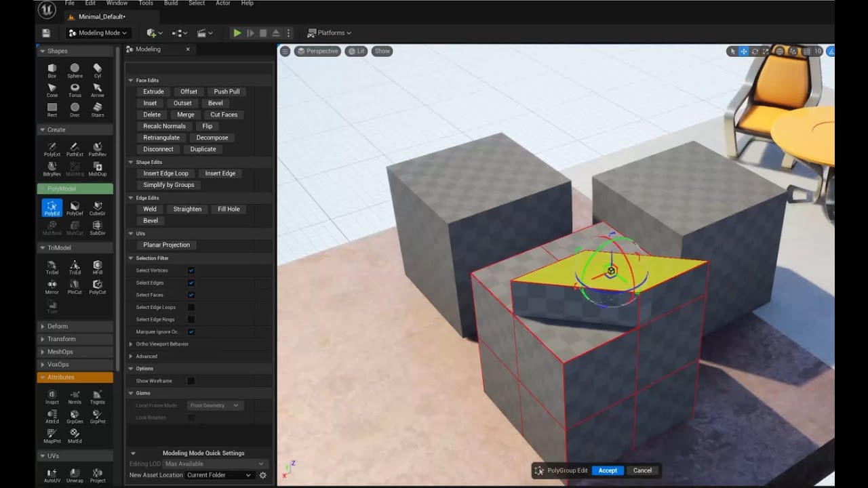The height and width of the screenshot is (488, 868).
Task: Enable Select Edge Rings checkbox
Action: tap(191, 319)
